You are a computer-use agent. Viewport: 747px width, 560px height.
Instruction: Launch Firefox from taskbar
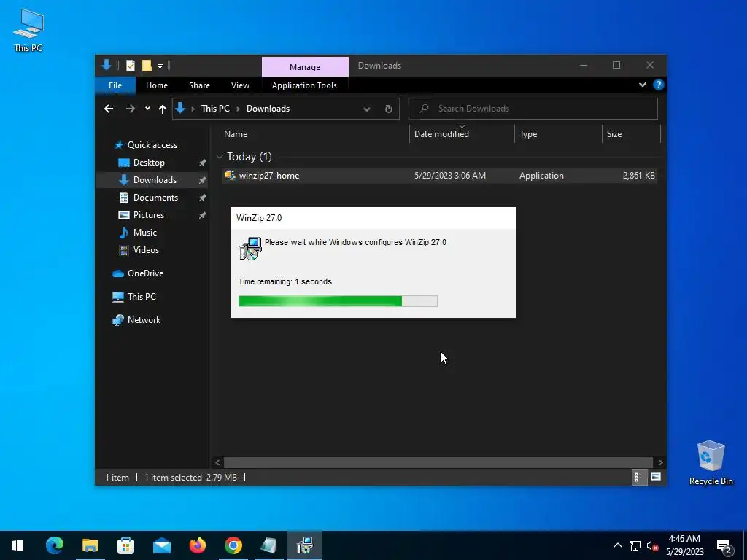point(197,545)
